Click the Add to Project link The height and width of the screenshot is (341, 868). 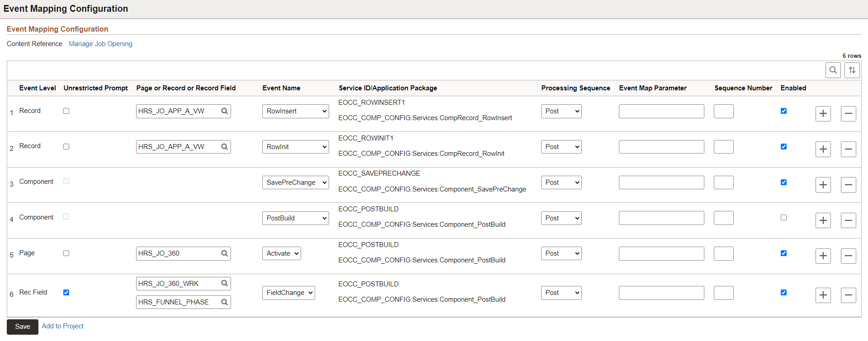62,326
